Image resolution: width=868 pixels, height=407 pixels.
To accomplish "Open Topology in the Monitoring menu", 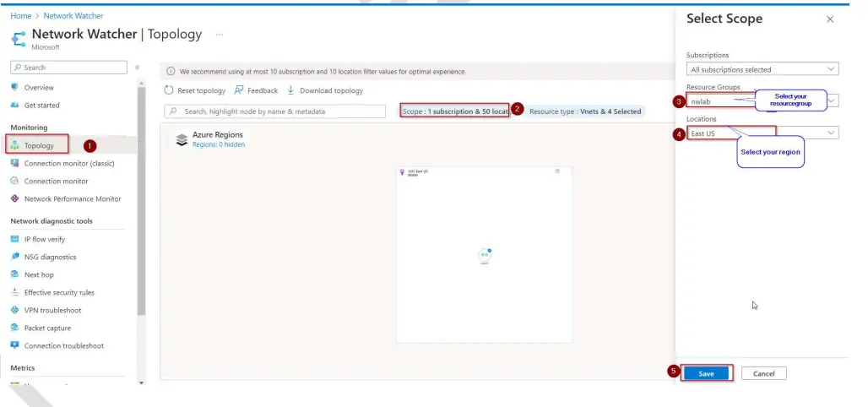I will (39, 145).
